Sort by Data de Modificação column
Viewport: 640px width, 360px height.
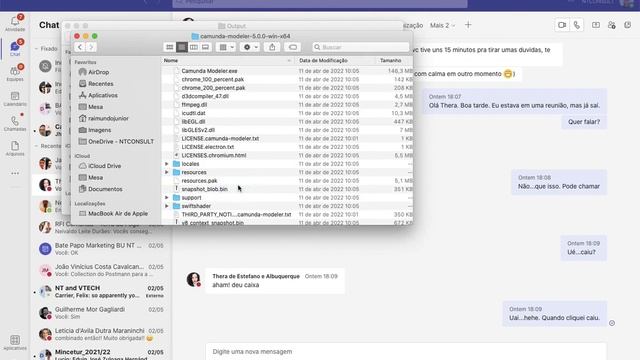(x=335, y=60)
